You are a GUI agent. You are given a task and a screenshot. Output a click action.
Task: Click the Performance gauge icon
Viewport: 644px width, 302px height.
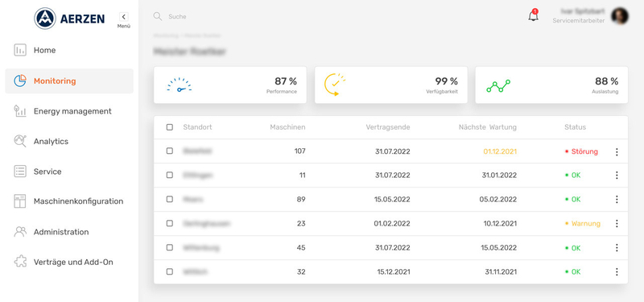[179, 85]
